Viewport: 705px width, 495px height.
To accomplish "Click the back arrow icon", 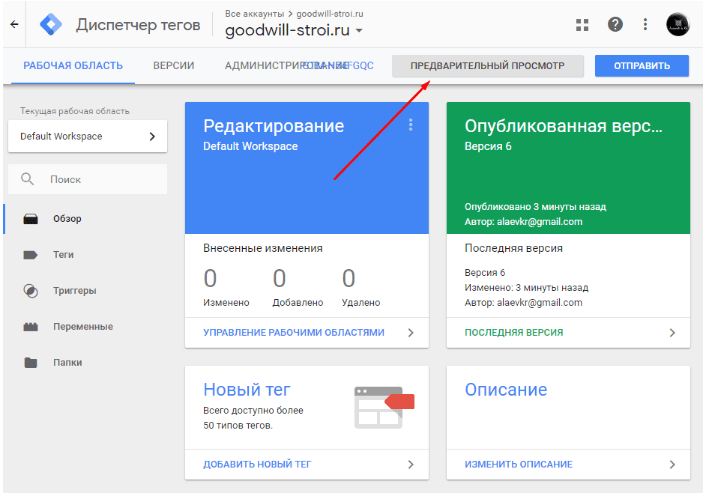I will (x=14, y=24).
